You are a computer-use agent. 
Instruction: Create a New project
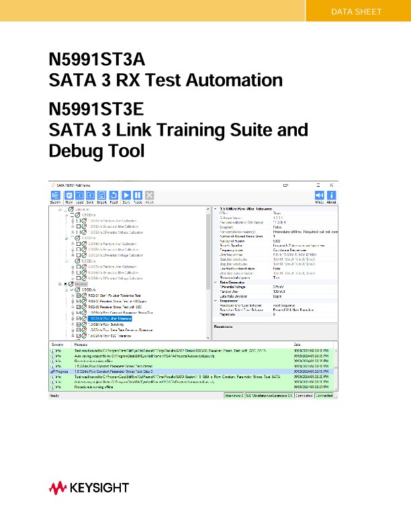[69, 195]
